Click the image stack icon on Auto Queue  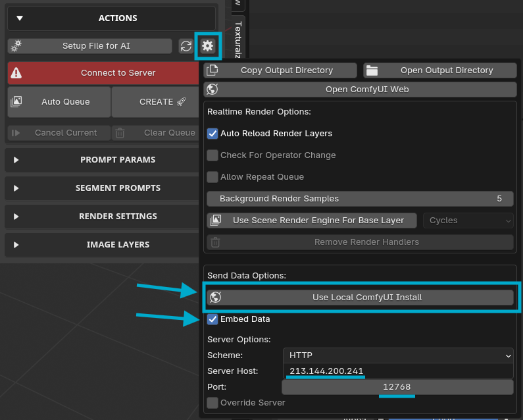point(16,102)
